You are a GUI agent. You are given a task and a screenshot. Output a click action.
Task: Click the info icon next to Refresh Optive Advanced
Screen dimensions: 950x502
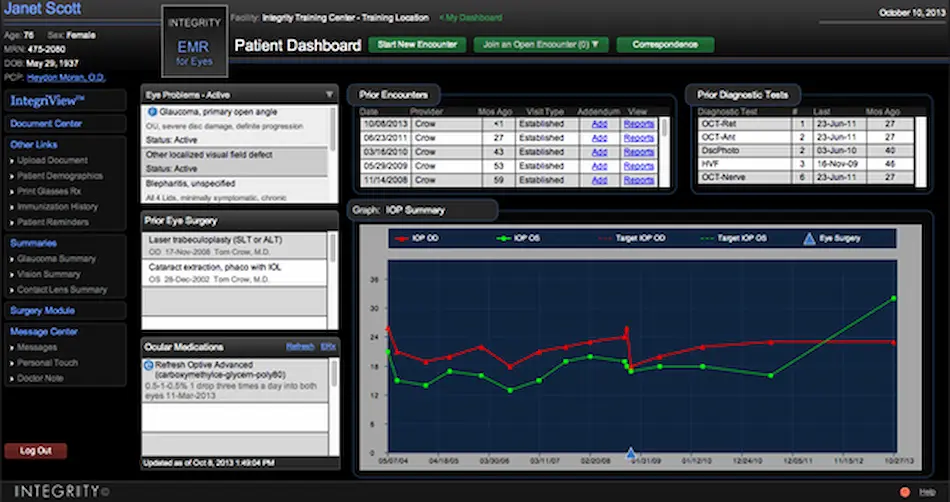148,365
